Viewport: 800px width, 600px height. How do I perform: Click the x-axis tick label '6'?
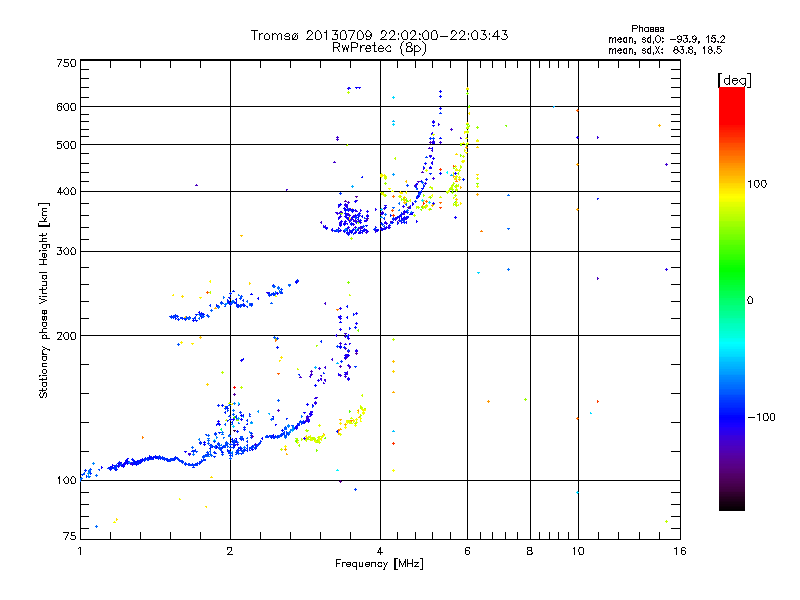coord(467,551)
